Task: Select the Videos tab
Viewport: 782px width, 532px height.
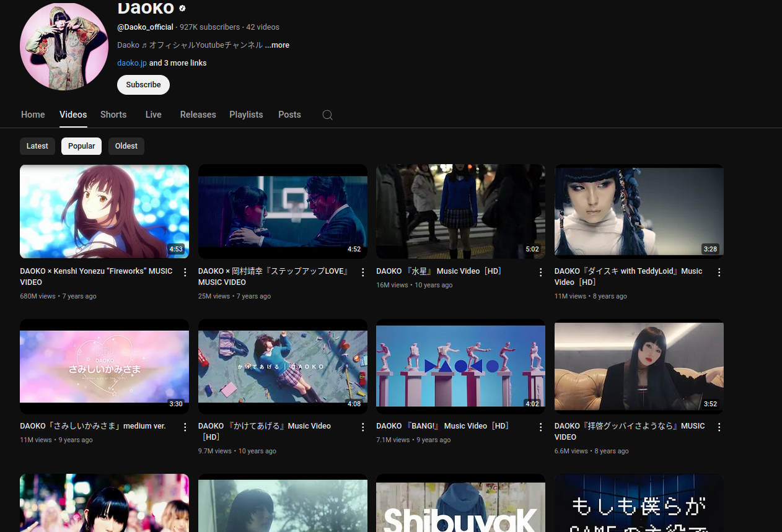Action: click(73, 115)
